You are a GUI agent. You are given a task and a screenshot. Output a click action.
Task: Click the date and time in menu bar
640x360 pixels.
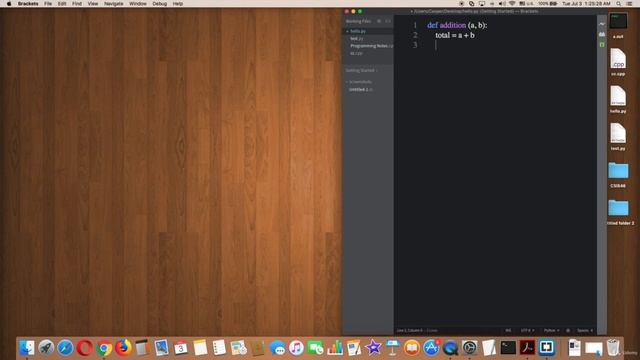(587, 4)
